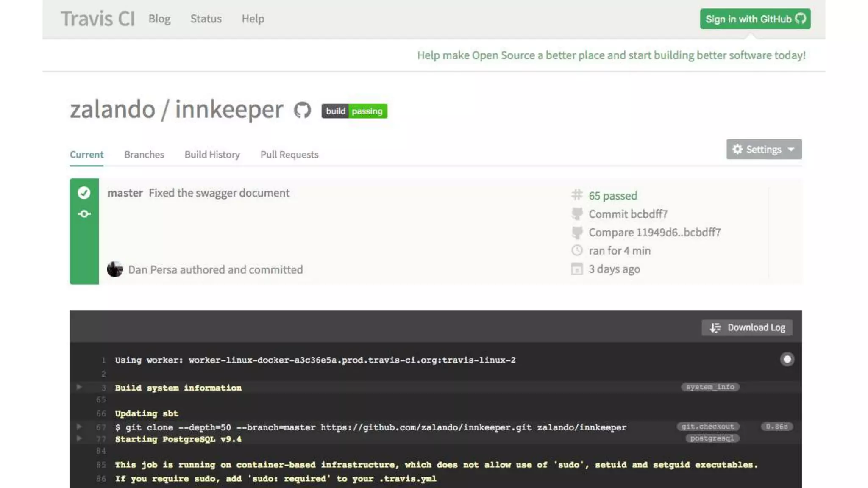Click Sign in with GitHub button
Viewport: 868px width, 488px height.
click(755, 19)
